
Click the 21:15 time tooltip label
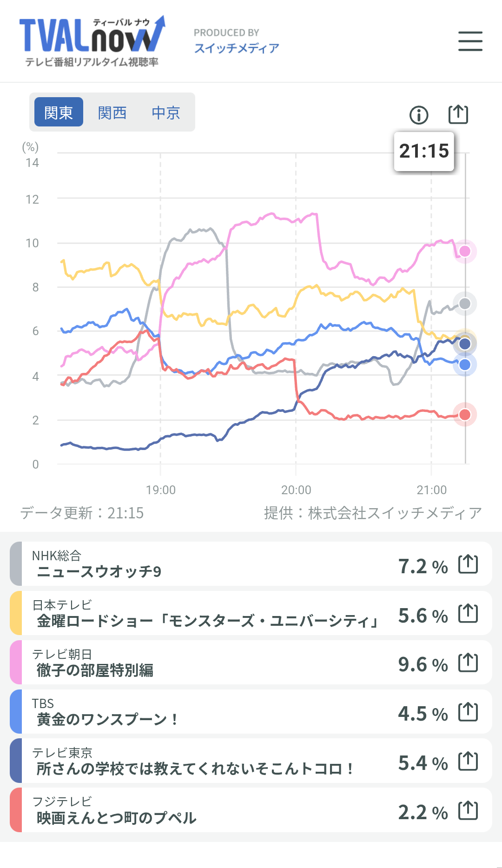pos(424,151)
